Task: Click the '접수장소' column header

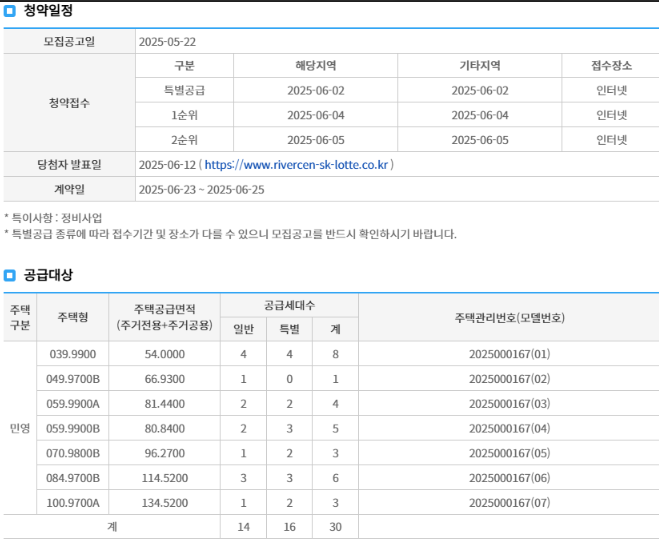Action: click(x=612, y=66)
